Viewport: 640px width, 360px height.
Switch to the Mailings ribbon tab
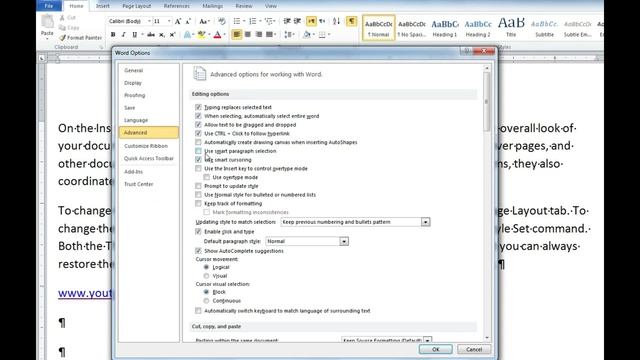coord(213,6)
